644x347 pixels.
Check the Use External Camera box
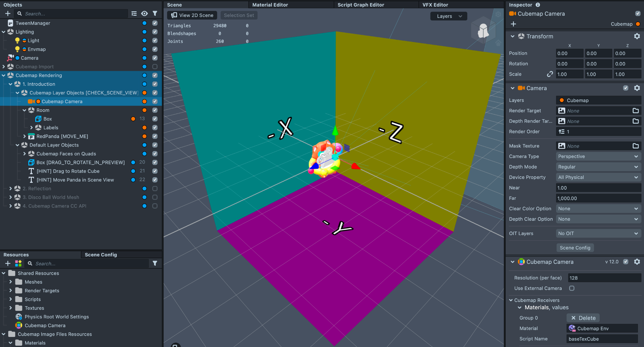[572, 288]
